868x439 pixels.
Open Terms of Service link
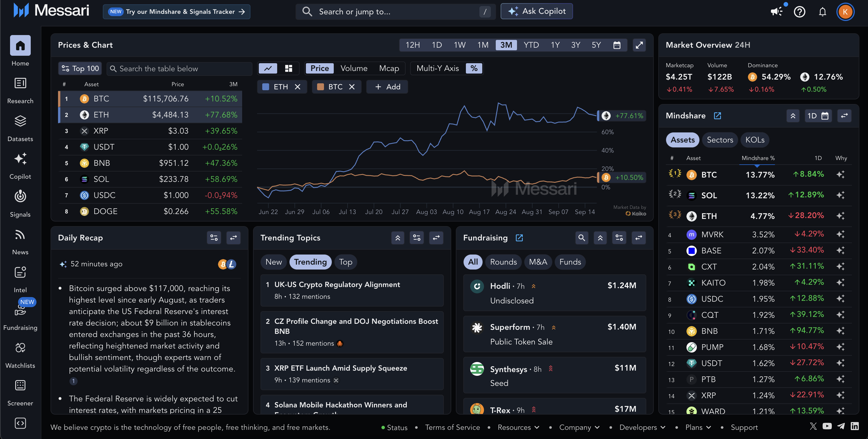tap(452, 427)
